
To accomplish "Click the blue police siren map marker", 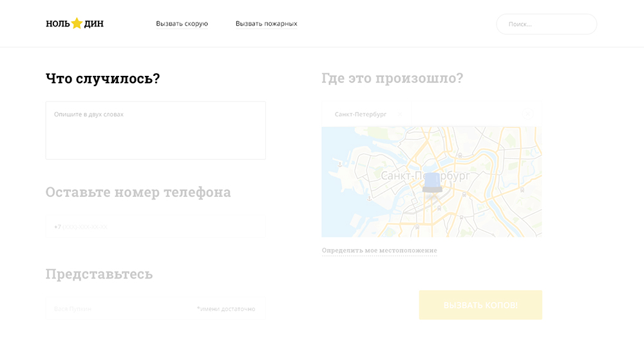I will click(432, 183).
